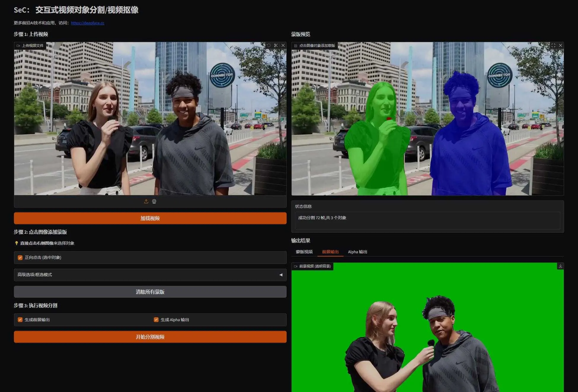
Task: Remove uploaded video with X icon
Action: pos(283,45)
